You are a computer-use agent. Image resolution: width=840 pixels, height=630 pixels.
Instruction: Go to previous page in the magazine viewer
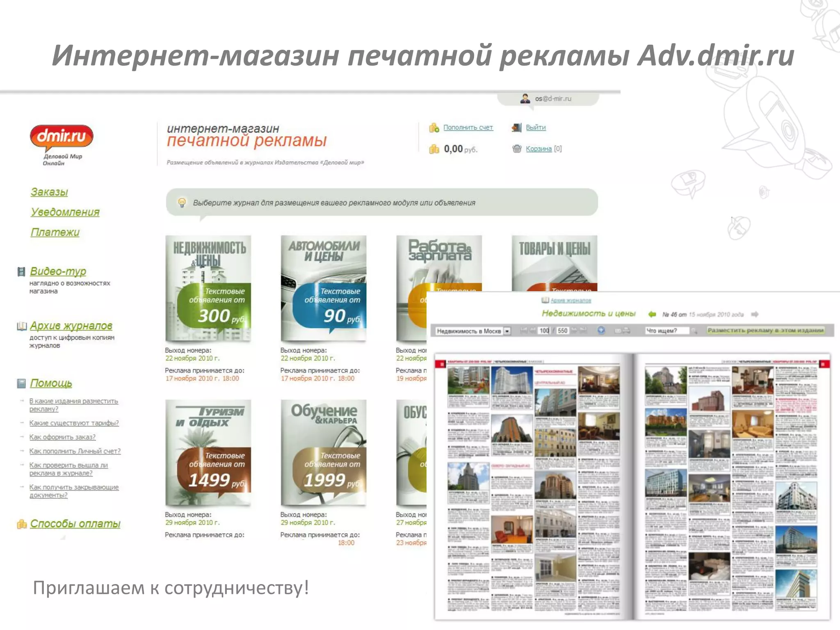coord(532,330)
